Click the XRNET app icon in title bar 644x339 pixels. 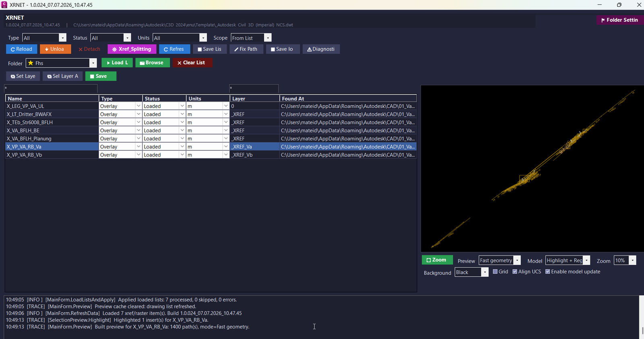[x=4, y=5]
